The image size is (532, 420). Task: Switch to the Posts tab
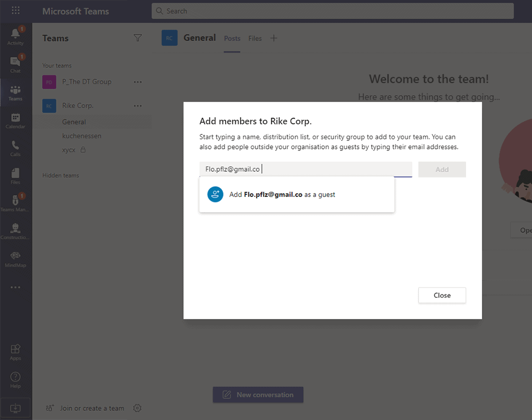point(232,39)
